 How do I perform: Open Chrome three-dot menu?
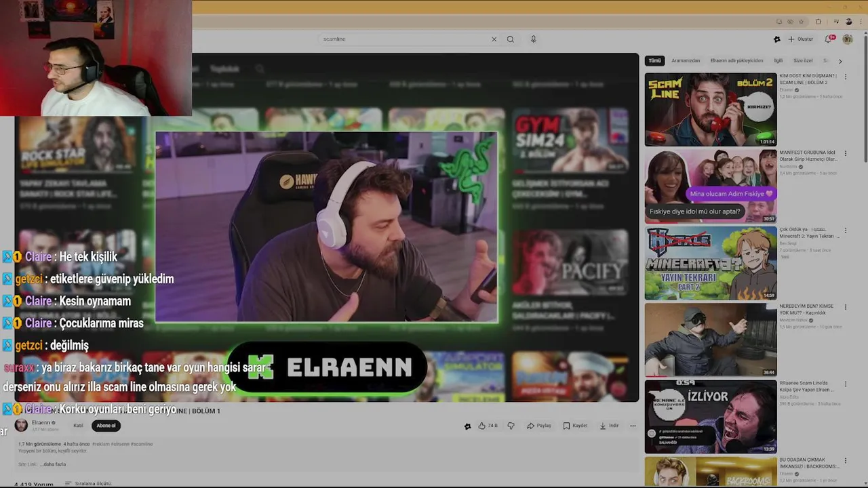coord(861,22)
